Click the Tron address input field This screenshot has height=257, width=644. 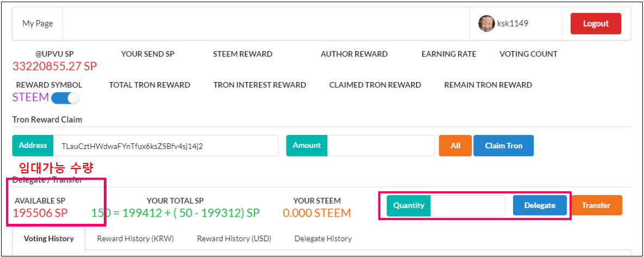pyautogui.click(x=165, y=146)
